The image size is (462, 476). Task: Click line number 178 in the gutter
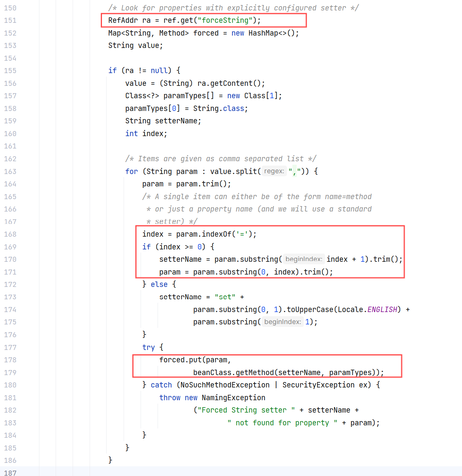10,360
